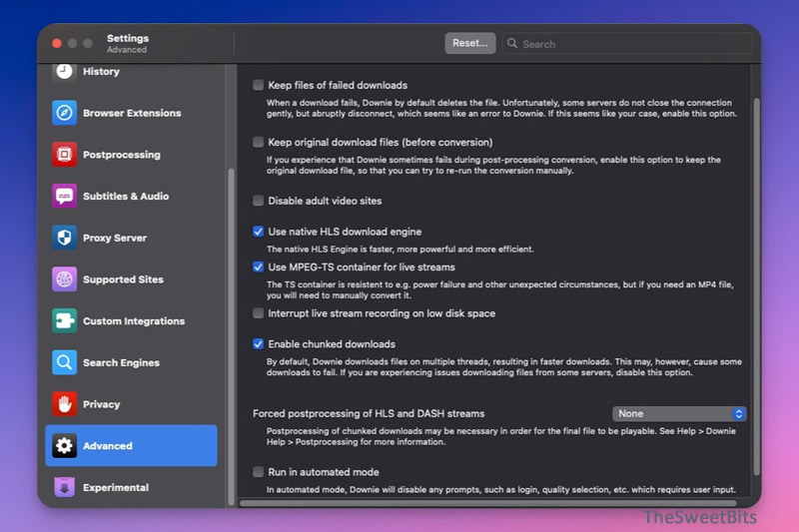Image resolution: width=799 pixels, height=532 pixels.
Task: Click the Proxy Server shield icon
Action: [64, 238]
